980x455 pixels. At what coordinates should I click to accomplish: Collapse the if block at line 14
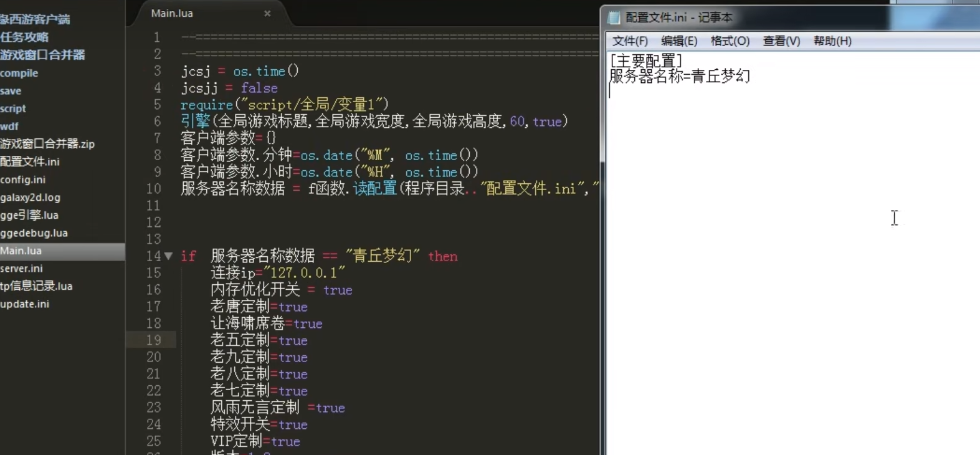coord(168,256)
